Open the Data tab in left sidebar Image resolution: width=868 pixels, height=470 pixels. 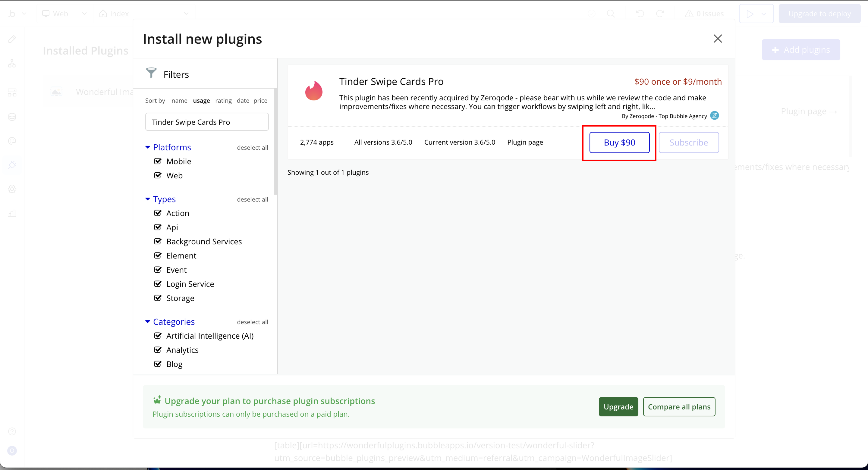click(x=12, y=117)
